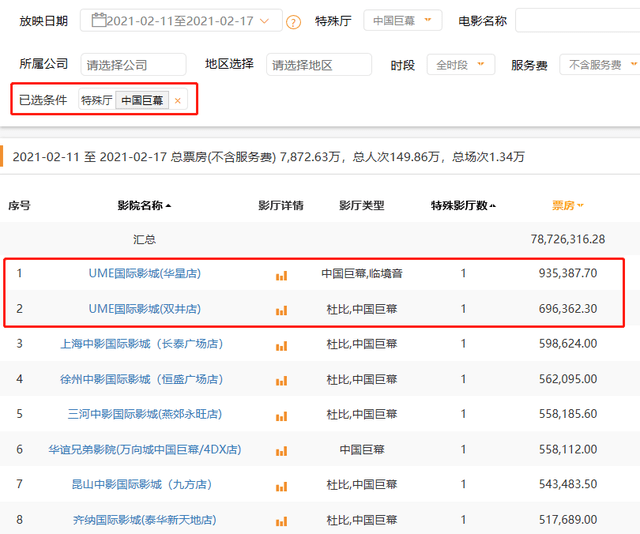640x534 pixels.
Task: View hall detail chart for 三河中影燕郊永旺店
Action: tap(281, 416)
